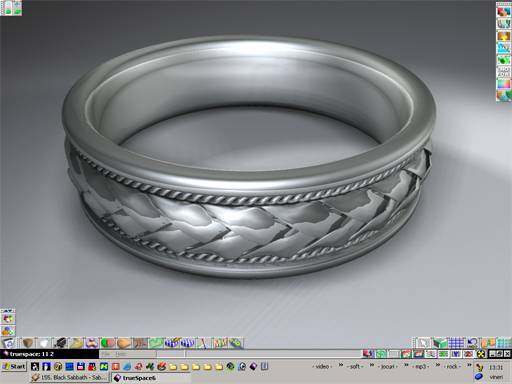Switch to the Black Sabbath taskbar button
Screen dimensions: 512x384
(69, 378)
